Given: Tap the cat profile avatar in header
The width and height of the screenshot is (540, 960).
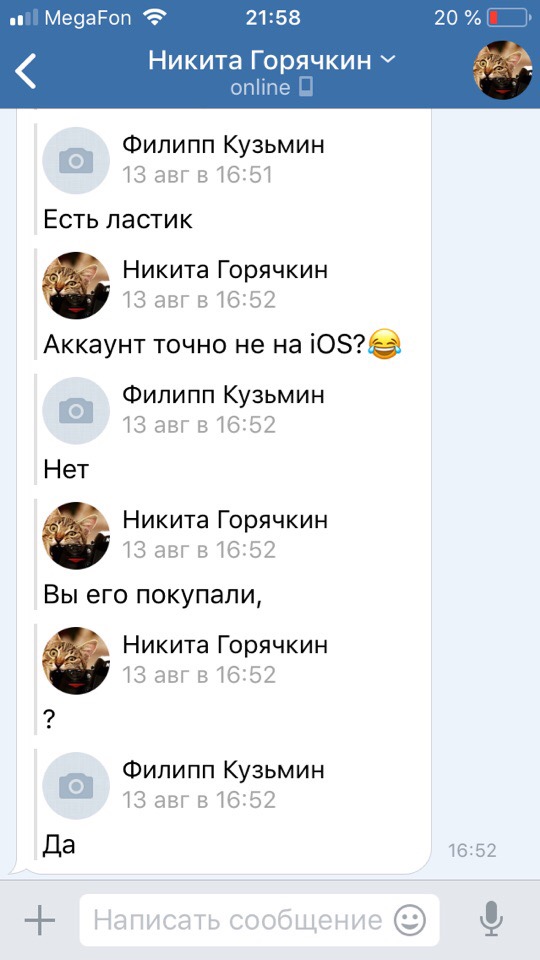Looking at the screenshot, I should [x=502, y=70].
